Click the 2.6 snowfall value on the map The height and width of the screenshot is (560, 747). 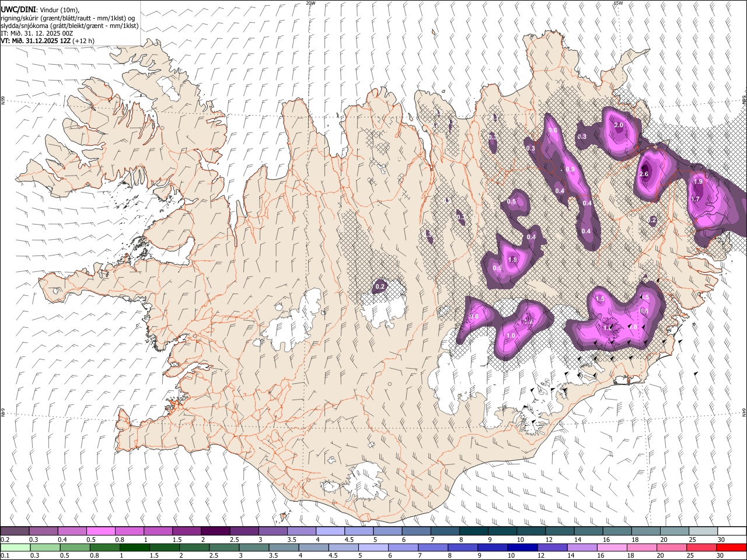(644, 174)
